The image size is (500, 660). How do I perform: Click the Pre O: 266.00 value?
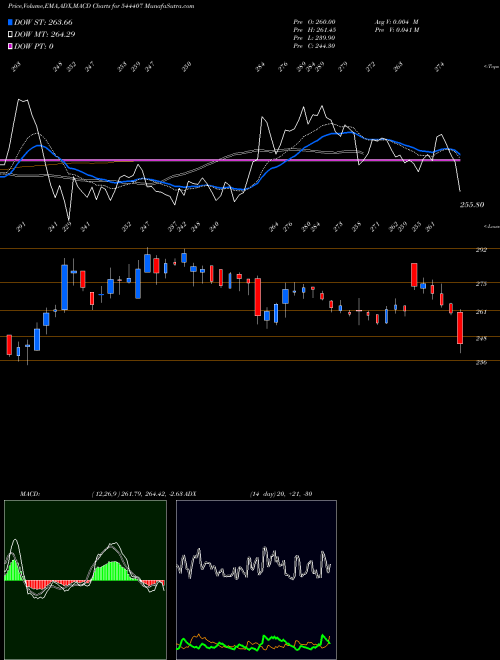point(314,22)
